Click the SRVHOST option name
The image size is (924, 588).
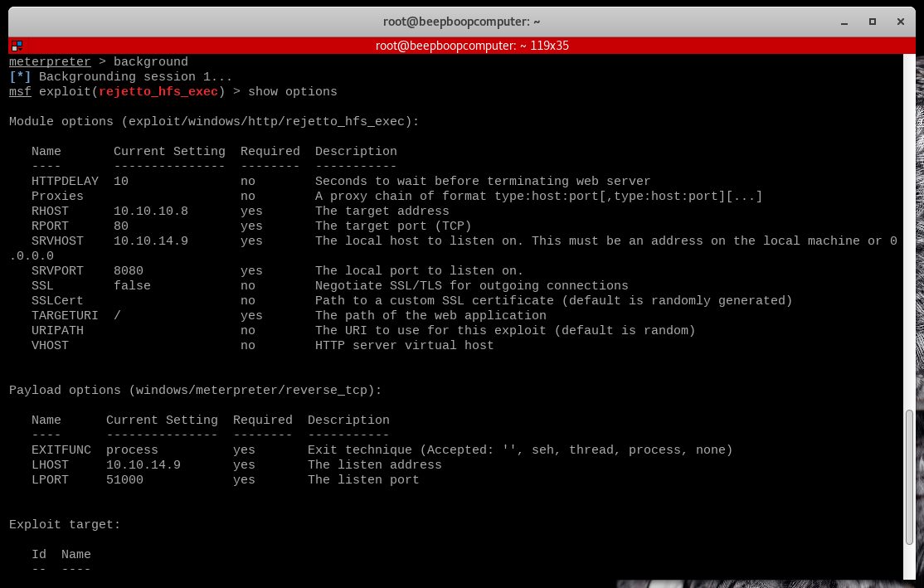[x=57, y=241]
